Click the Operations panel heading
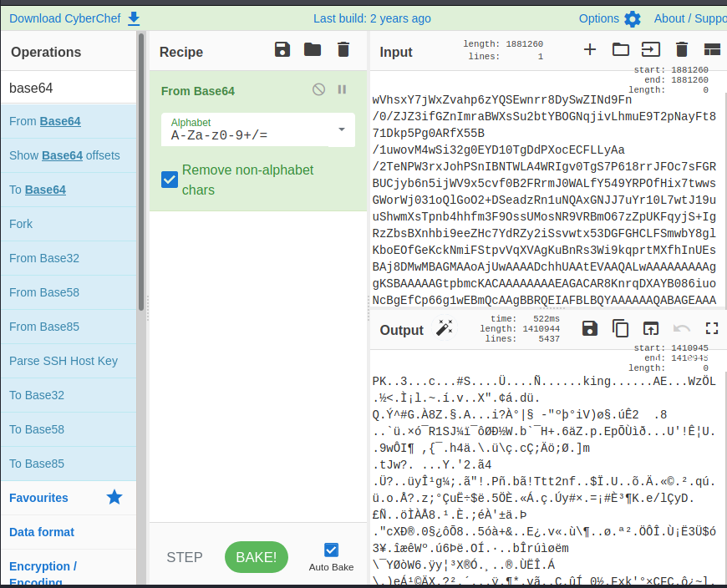 [46, 52]
